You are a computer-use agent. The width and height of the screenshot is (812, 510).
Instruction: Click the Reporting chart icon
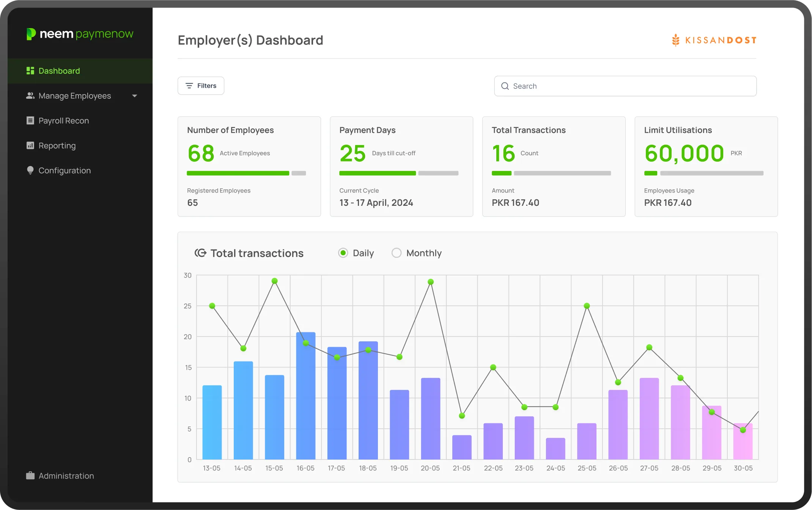coord(30,145)
